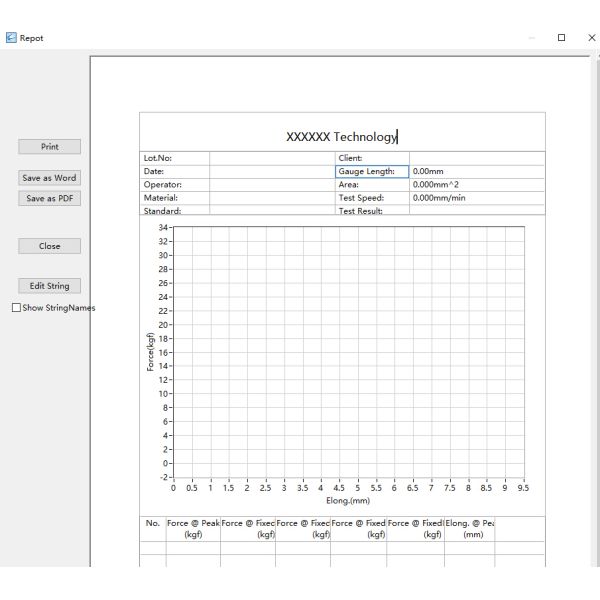Select the Elong. @ Peak column header
Viewport: 600px width, 600px height.
[469, 529]
